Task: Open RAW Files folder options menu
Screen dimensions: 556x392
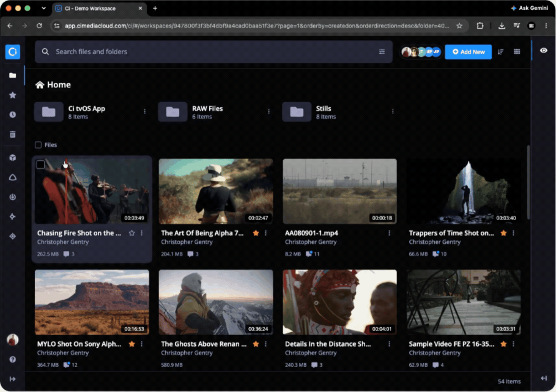Action: click(x=269, y=112)
